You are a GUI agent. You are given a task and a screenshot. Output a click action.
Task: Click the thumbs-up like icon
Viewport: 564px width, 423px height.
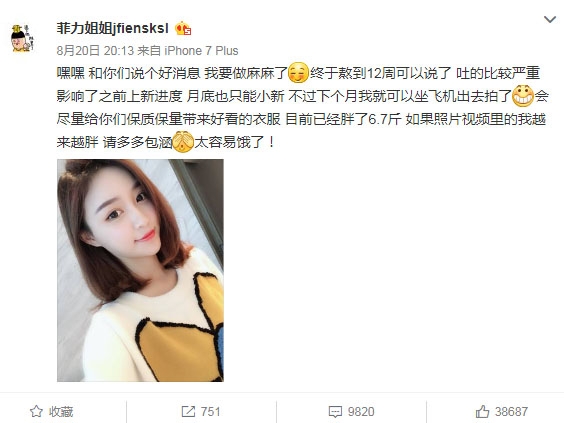click(482, 411)
